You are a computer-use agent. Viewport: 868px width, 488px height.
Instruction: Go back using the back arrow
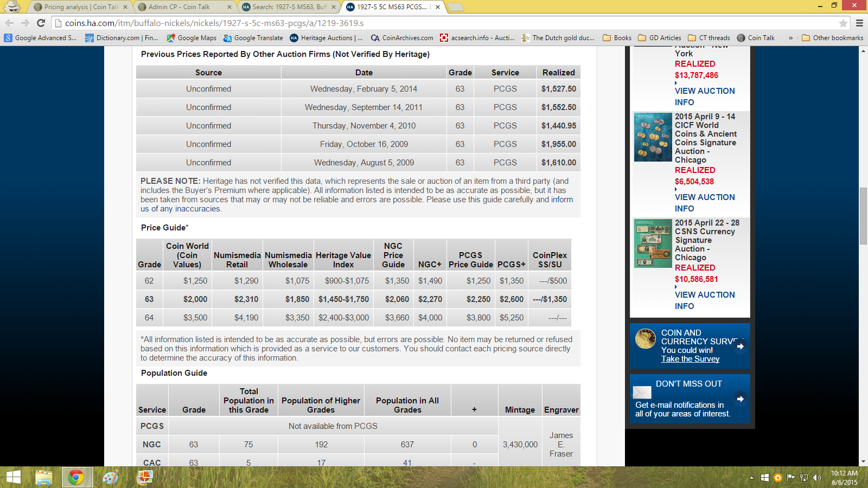[x=9, y=23]
